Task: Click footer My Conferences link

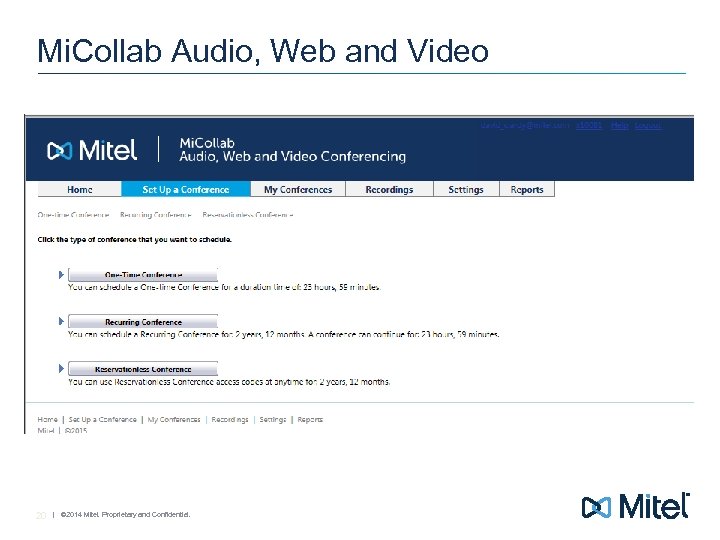Action: (174, 419)
